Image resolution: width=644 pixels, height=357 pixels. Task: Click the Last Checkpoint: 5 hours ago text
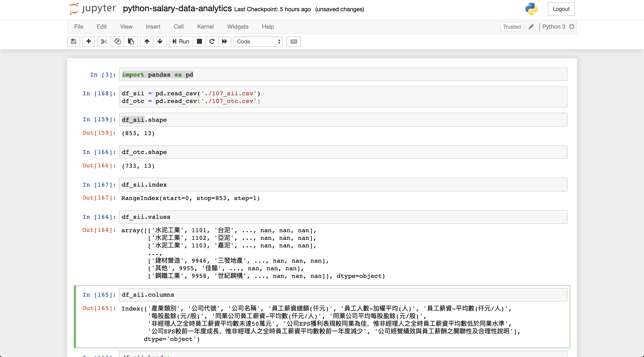pos(273,9)
